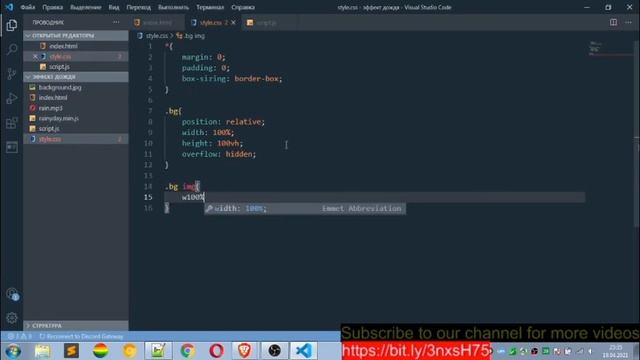
Task: Open the Search view in activity bar
Action: 12,50
